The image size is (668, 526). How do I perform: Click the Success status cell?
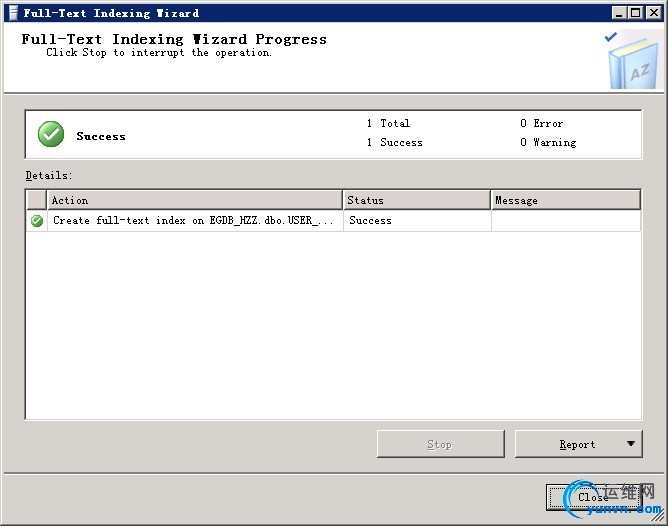tap(417, 221)
